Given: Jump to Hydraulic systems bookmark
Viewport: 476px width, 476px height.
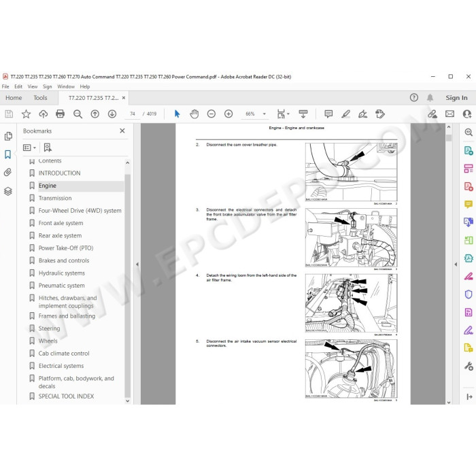Looking at the screenshot, I should 62,273.
